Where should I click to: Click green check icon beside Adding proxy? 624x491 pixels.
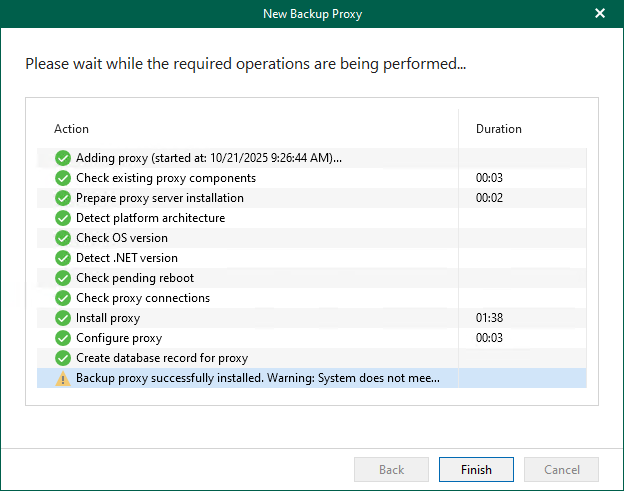coord(63,158)
